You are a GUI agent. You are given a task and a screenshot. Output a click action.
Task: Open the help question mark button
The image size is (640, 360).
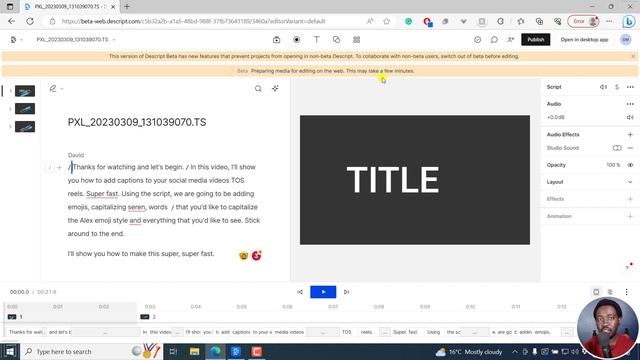click(x=628, y=267)
